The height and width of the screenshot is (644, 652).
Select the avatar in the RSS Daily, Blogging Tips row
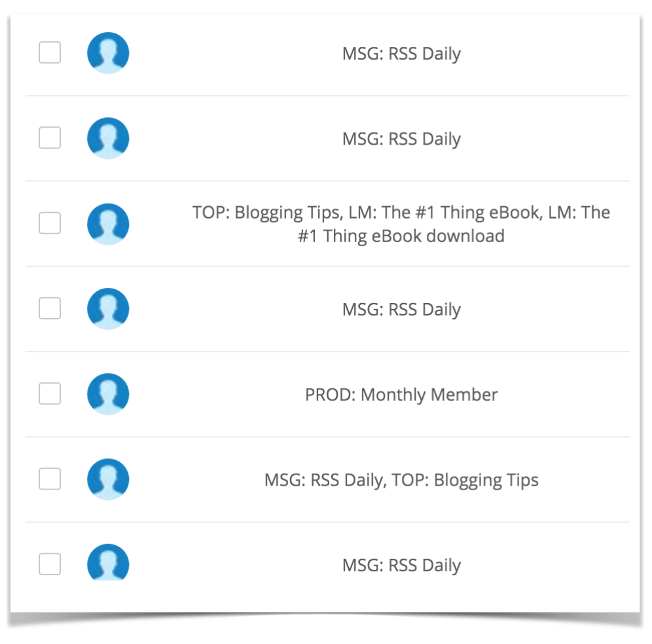108,479
